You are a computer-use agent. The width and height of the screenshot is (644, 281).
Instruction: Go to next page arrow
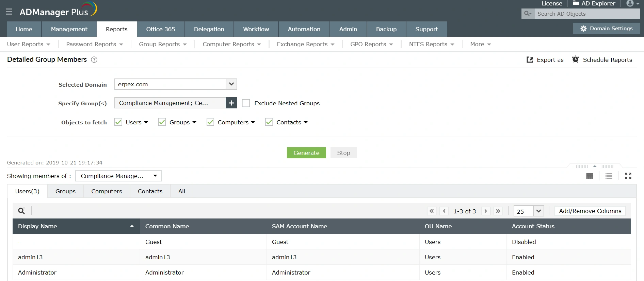pyautogui.click(x=486, y=211)
